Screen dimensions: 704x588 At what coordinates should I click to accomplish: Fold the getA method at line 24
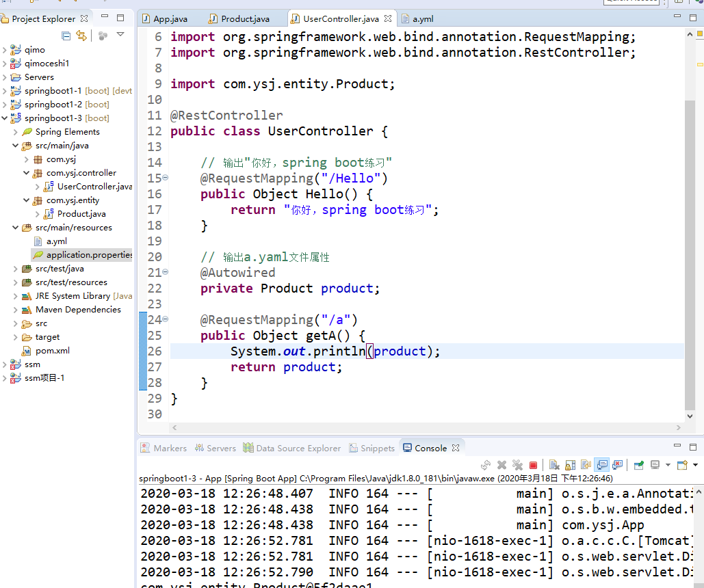pos(166,319)
